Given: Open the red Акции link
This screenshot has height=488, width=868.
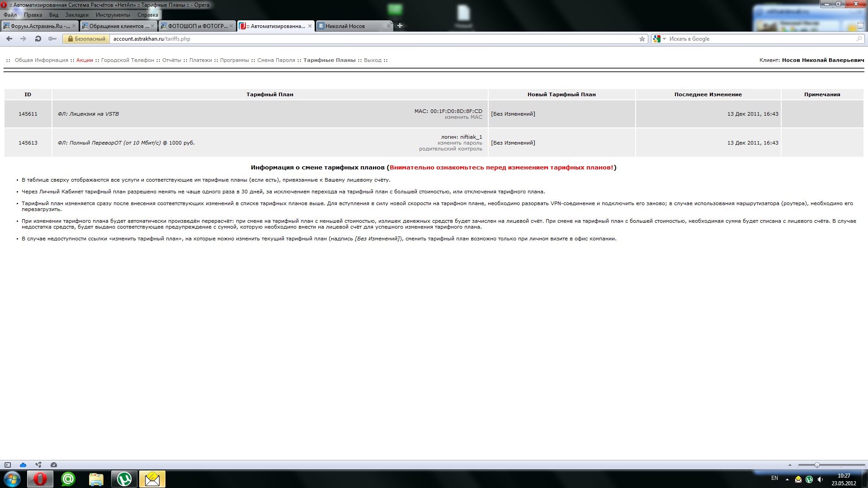Looking at the screenshot, I should pyautogui.click(x=85, y=60).
